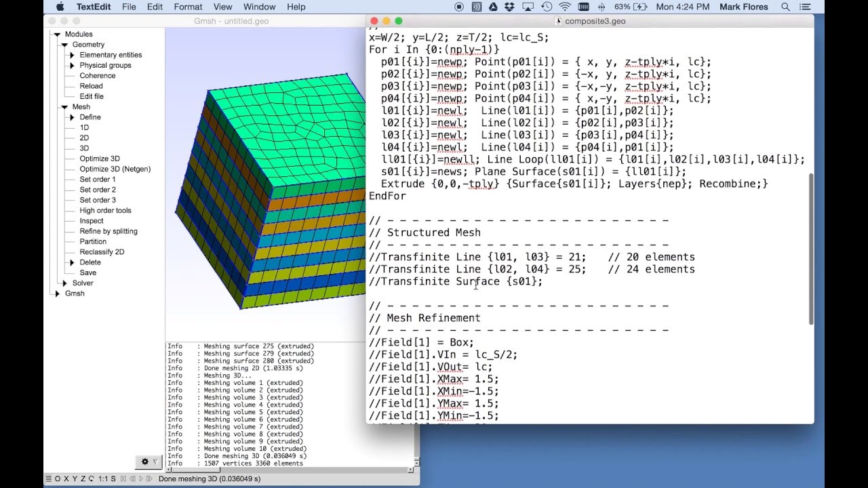Screen dimensions: 868x488
Task: Click Partition in Mesh tree
Action: pyautogui.click(x=93, y=241)
